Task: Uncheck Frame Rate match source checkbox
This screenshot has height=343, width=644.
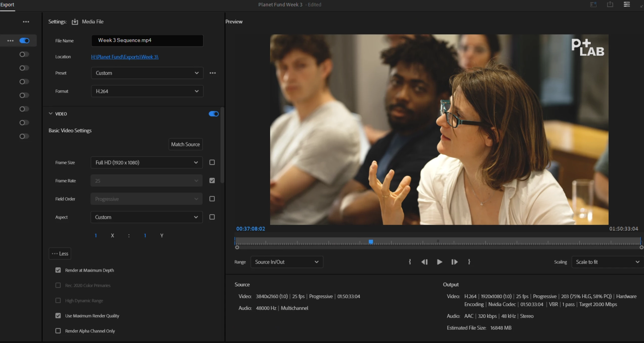Action: tap(212, 181)
